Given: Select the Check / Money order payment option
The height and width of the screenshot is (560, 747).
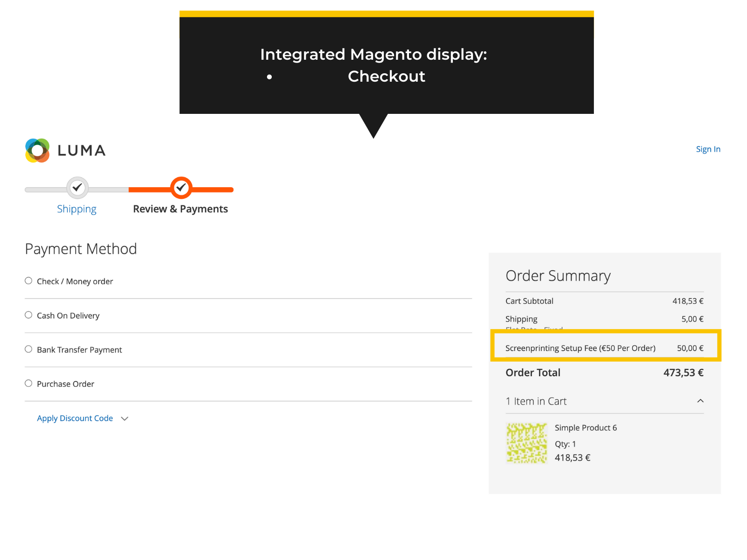Looking at the screenshot, I should 28,280.
